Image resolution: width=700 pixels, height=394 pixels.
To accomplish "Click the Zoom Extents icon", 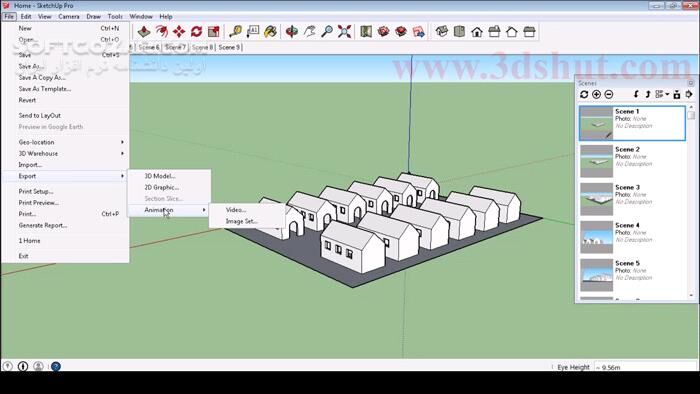I will (x=344, y=31).
